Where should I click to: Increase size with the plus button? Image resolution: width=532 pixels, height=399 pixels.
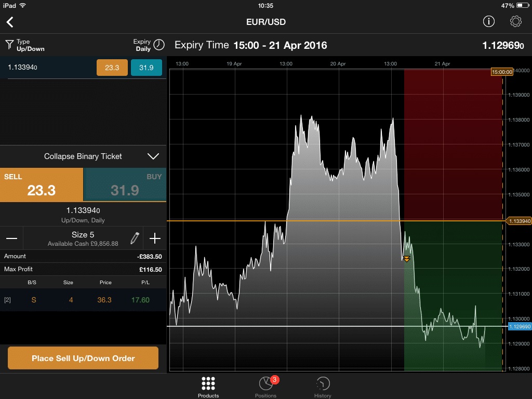[154, 238]
